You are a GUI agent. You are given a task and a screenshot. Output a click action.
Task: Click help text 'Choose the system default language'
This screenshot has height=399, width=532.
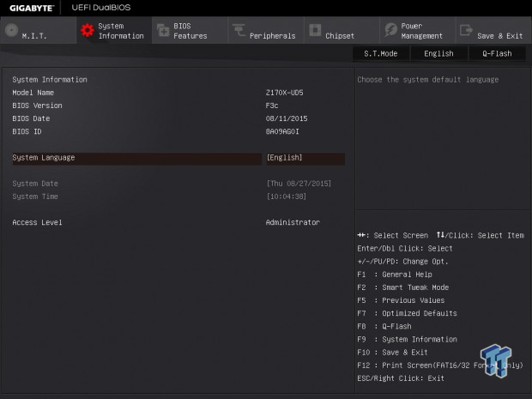[428, 80]
